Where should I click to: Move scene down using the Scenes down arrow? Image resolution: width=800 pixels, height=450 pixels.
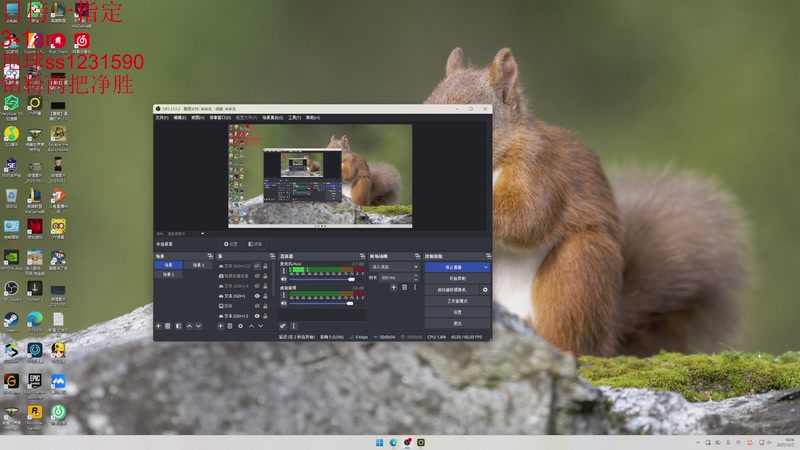click(x=198, y=326)
